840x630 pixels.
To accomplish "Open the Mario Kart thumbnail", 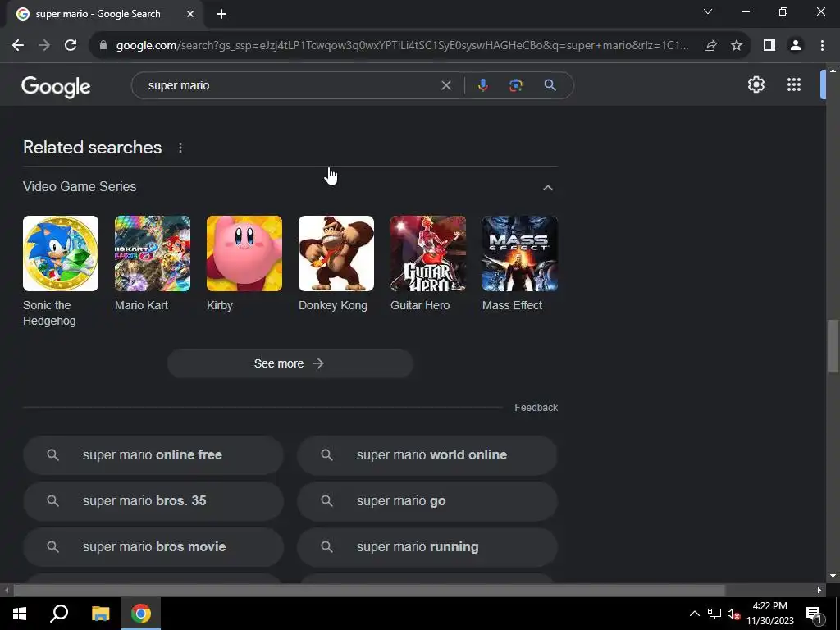I will coord(153,253).
